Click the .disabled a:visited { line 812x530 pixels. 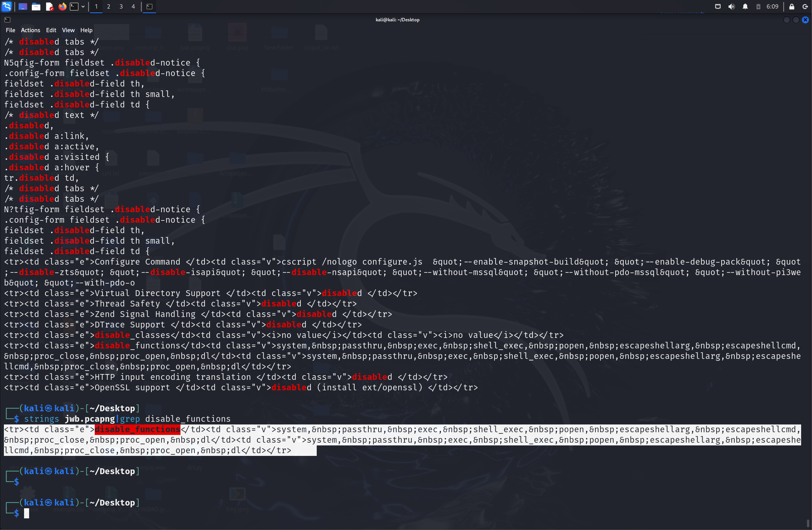(x=57, y=157)
